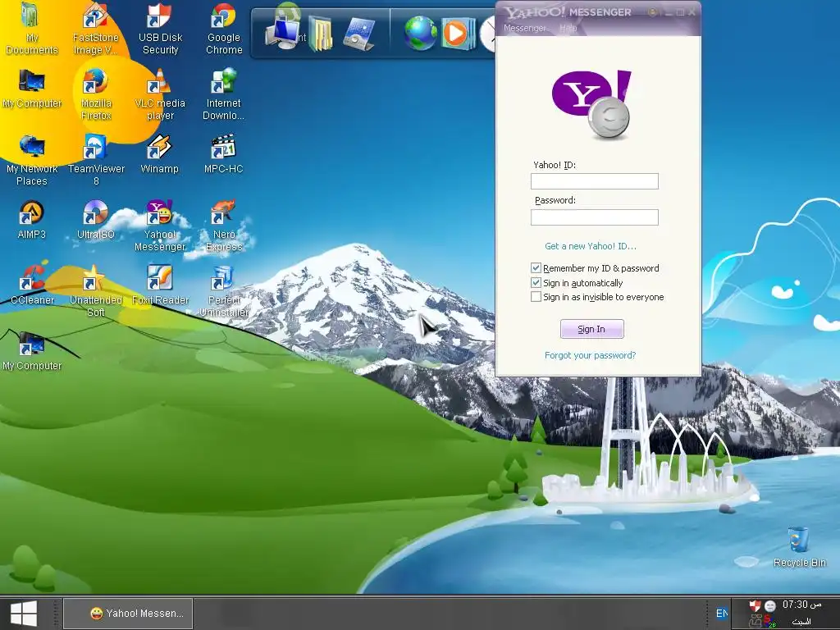Click Forgot your password link
The image size is (840, 630).
(x=590, y=355)
